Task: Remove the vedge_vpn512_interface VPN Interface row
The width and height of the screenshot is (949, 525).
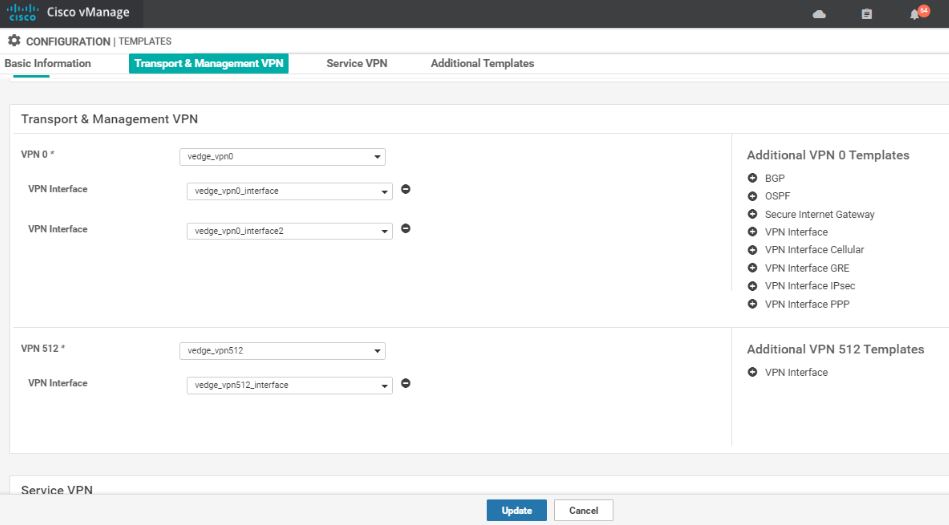Action: (406, 383)
